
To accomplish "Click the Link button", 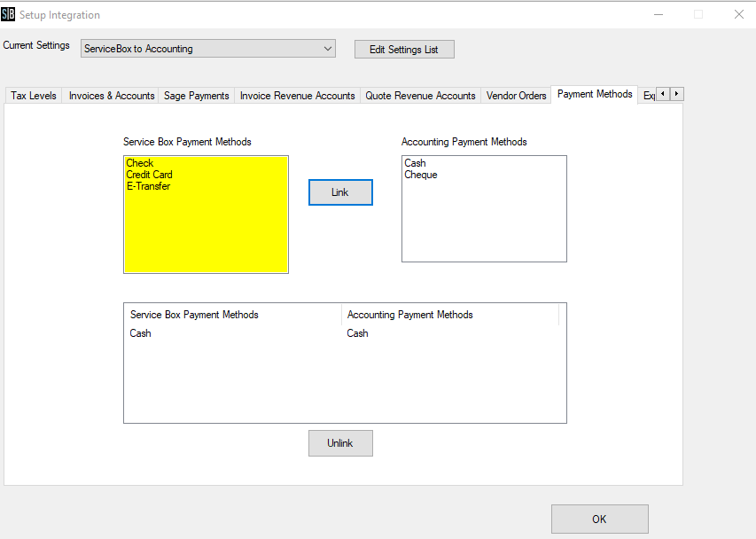I will click(340, 192).
